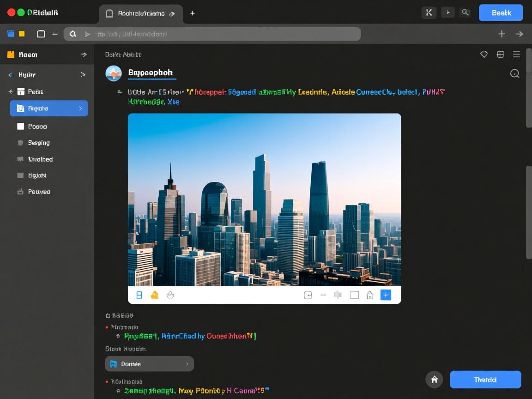This screenshot has width=532, height=399.
Task: Select the Seeging item in sidebar
Action: (x=39, y=143)
